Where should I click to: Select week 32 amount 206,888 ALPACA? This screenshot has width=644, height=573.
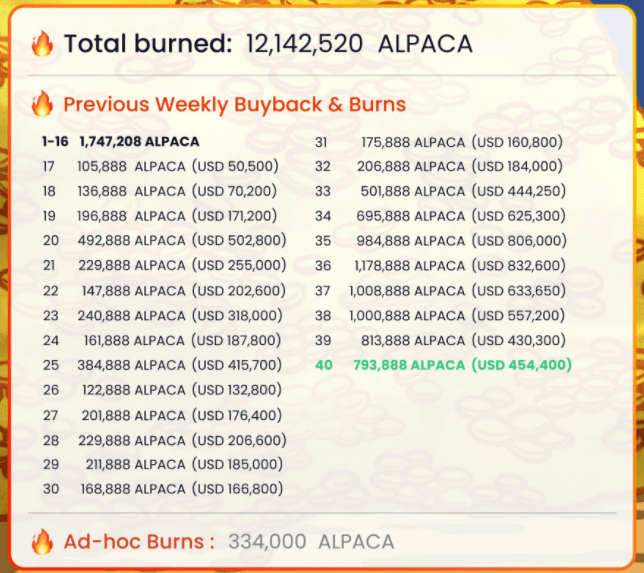(x=411, y=166)
